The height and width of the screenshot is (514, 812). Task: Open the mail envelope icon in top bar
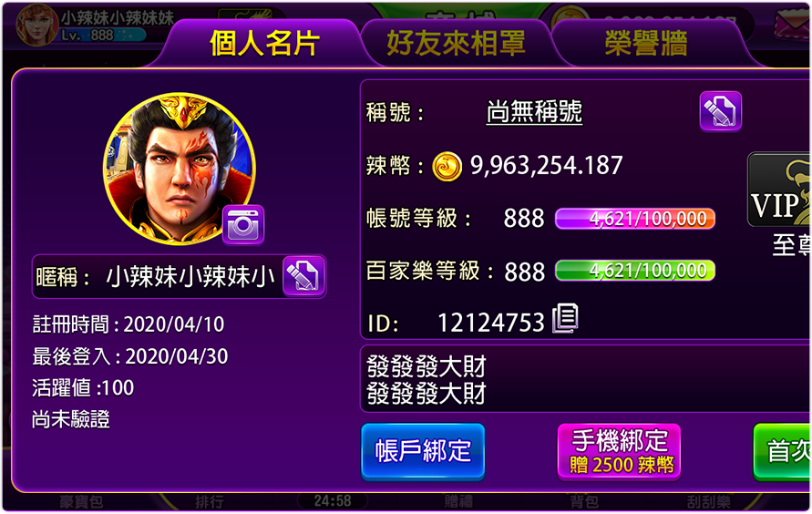[791, 25]
